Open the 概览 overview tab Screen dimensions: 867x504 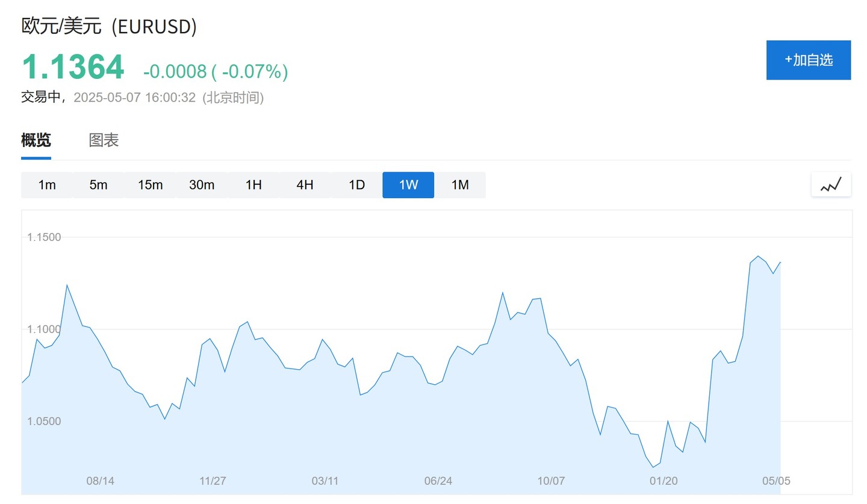pyautogui.click(x=36, y=141)
